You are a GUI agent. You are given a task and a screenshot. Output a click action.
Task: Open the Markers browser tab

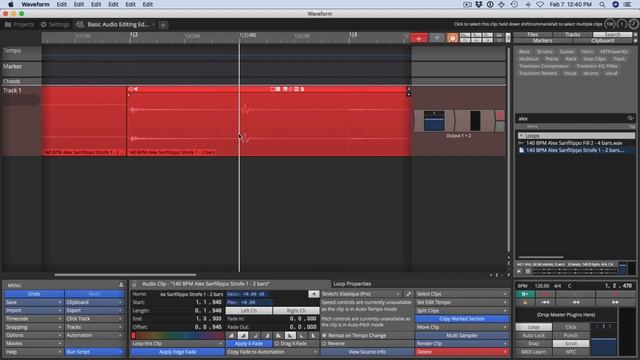(542, 40)
